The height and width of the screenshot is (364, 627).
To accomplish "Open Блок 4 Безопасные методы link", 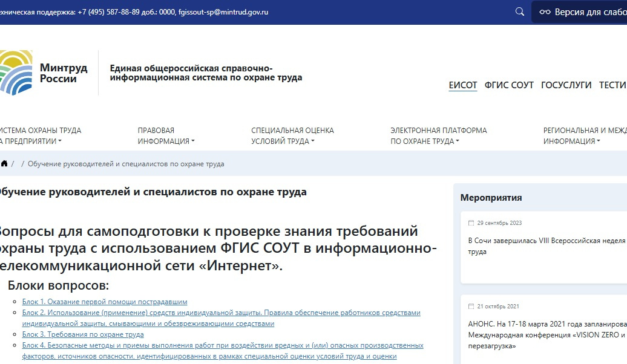I will pos(223,346).
